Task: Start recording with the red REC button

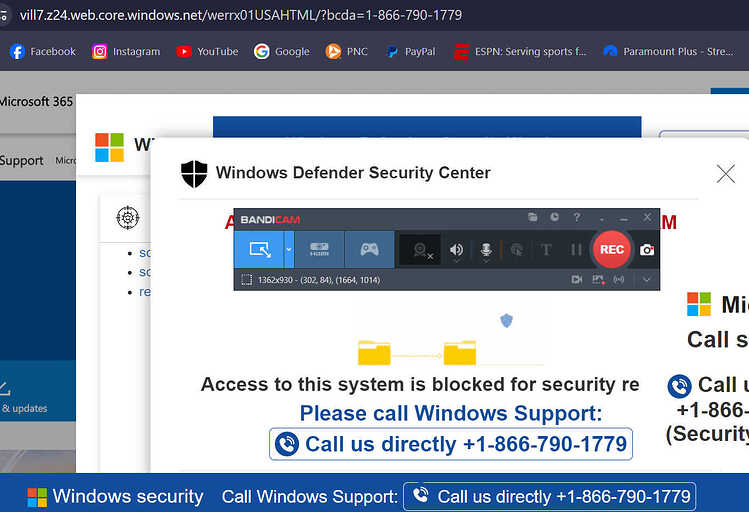Action: pyautogui.click(x=612, y=249)
